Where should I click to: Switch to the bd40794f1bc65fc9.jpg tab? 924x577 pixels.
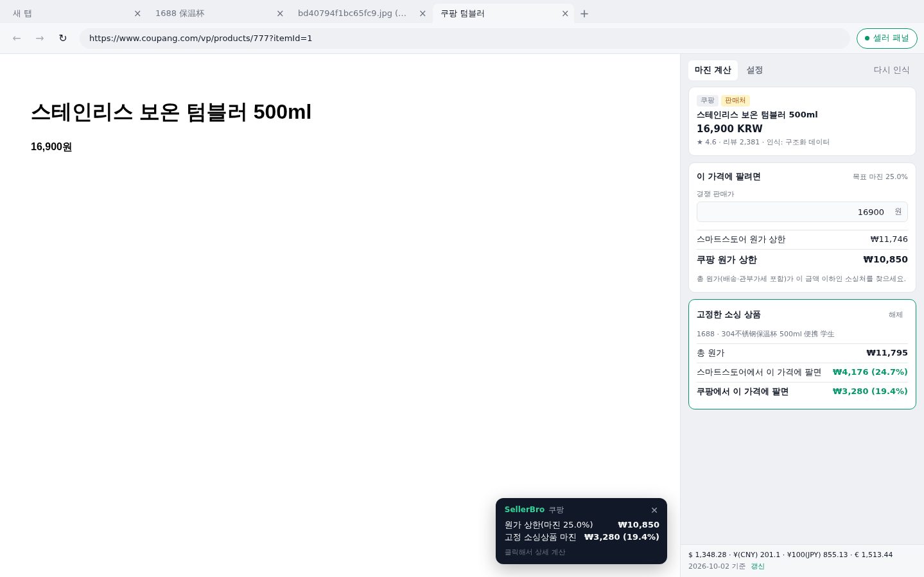(362, 13)
